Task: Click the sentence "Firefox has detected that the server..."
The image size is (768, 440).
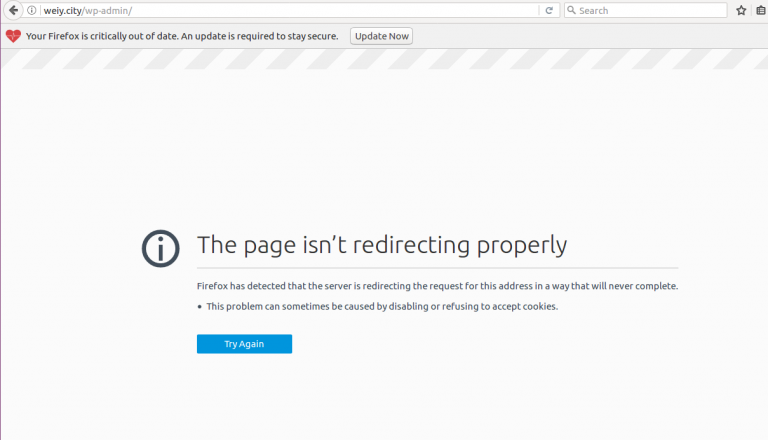Action: click(437, 286)
